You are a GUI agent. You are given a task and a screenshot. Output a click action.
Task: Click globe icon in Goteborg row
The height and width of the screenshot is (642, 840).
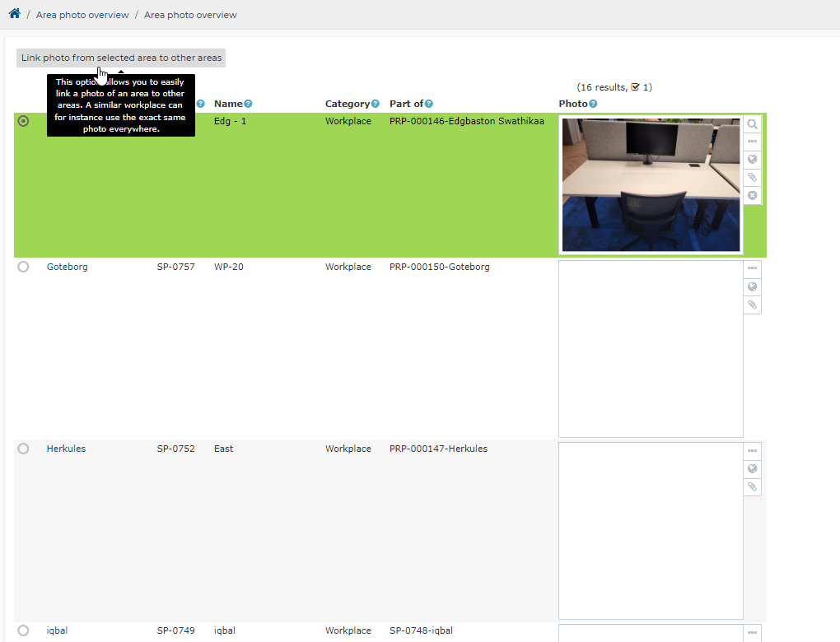click(x=752, y=287)
